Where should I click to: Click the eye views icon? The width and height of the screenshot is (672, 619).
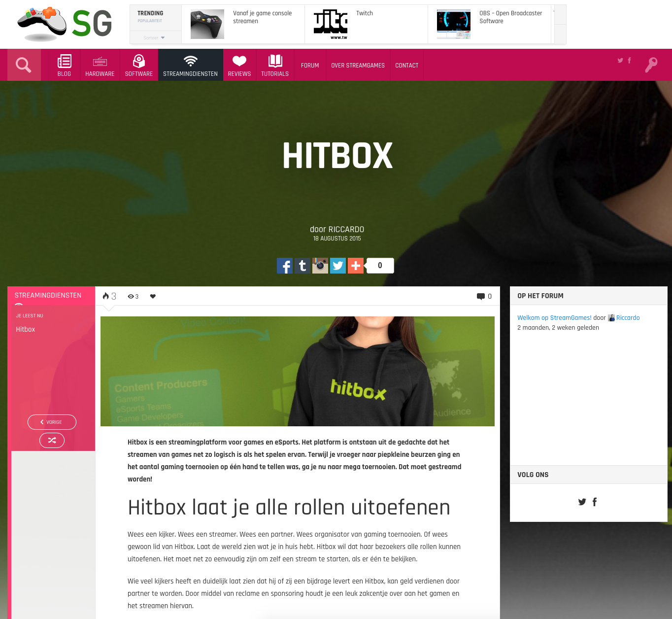point(131,297)
